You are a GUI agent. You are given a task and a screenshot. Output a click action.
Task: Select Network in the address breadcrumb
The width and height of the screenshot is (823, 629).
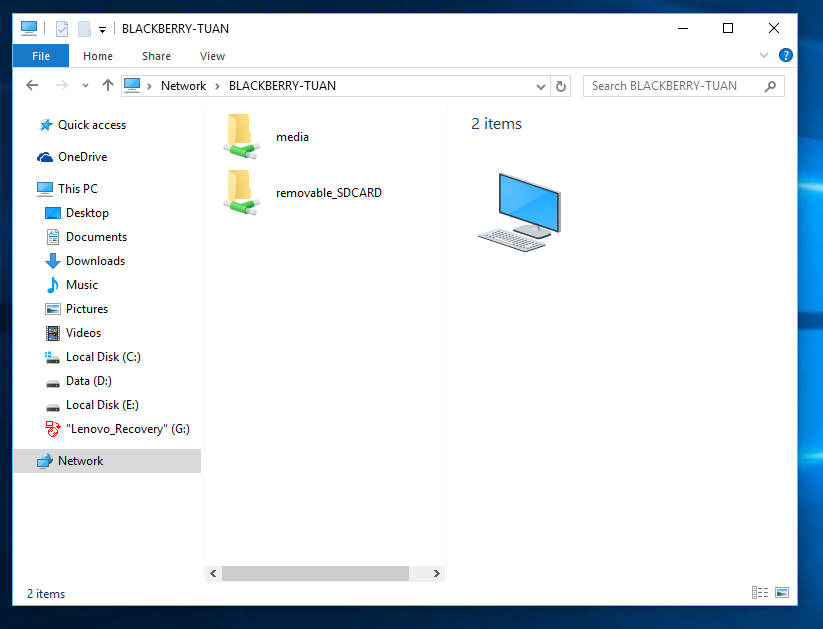183,86
